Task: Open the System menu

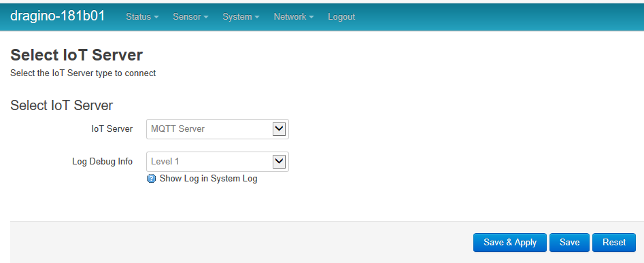Action: point(241,17)
